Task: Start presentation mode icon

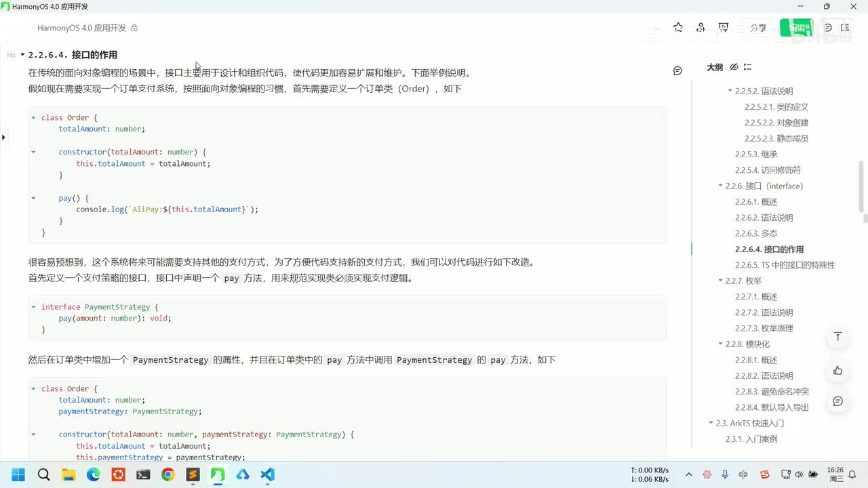Action: click(x=724, y=28)
